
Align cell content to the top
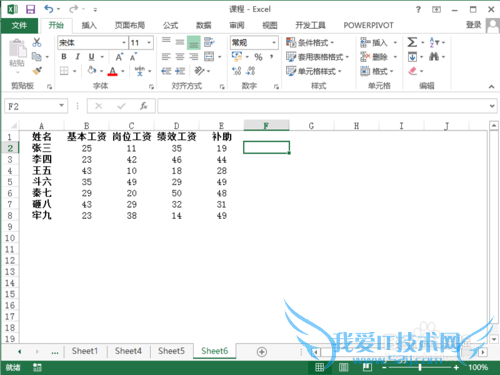[166, 42]
